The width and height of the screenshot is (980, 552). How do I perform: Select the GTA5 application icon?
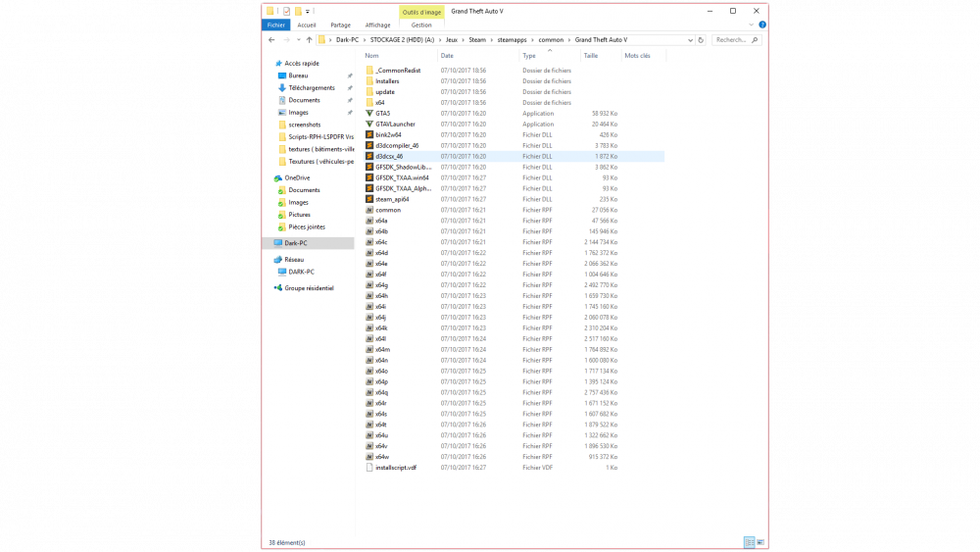point(369,113)
